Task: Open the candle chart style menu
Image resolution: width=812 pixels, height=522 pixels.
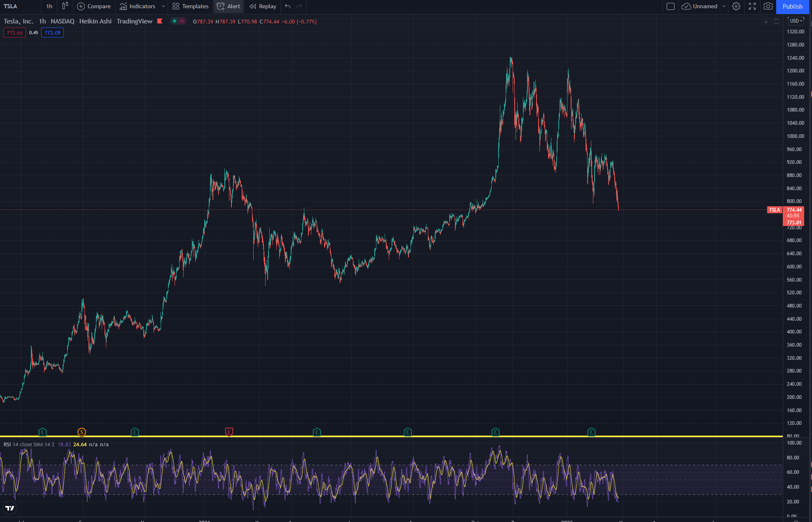Action: click(x=65, y=6)
